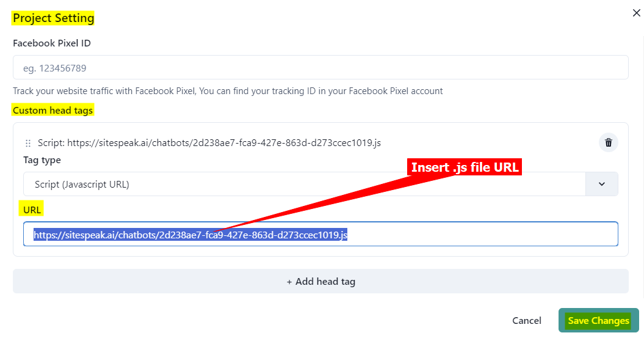Image resolution: width=644 pixels, height=341 pixels.
Task: Delete the script head tag with trash icon
Action: pyautogui.click(x=608, y=143)
